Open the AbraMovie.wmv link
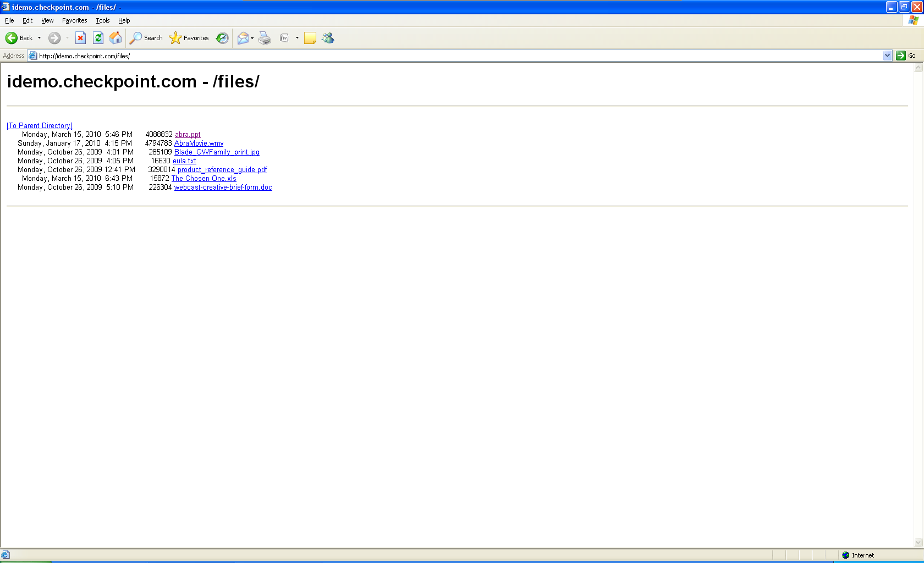924x563 pixels. (x=199, y=143)
